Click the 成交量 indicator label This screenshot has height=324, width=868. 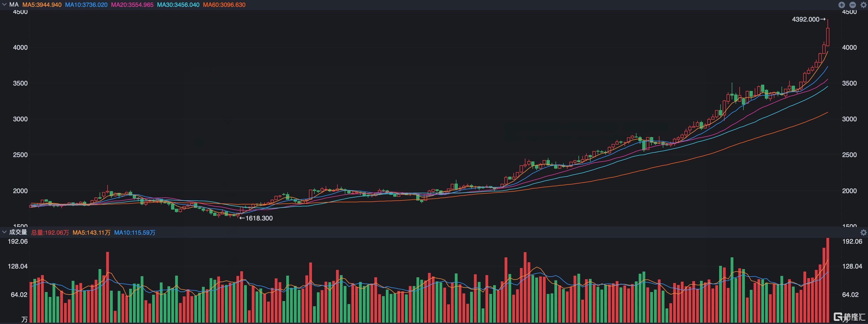18,232
